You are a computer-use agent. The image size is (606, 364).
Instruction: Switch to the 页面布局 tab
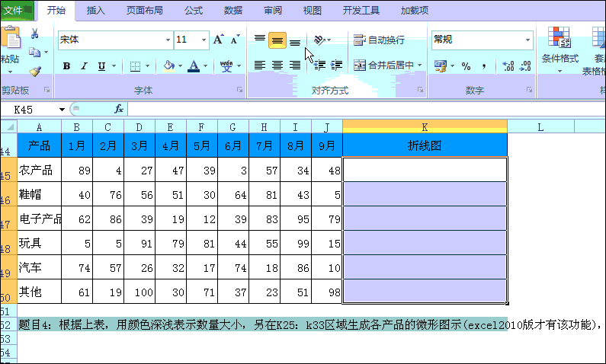[x=145, y=11]
